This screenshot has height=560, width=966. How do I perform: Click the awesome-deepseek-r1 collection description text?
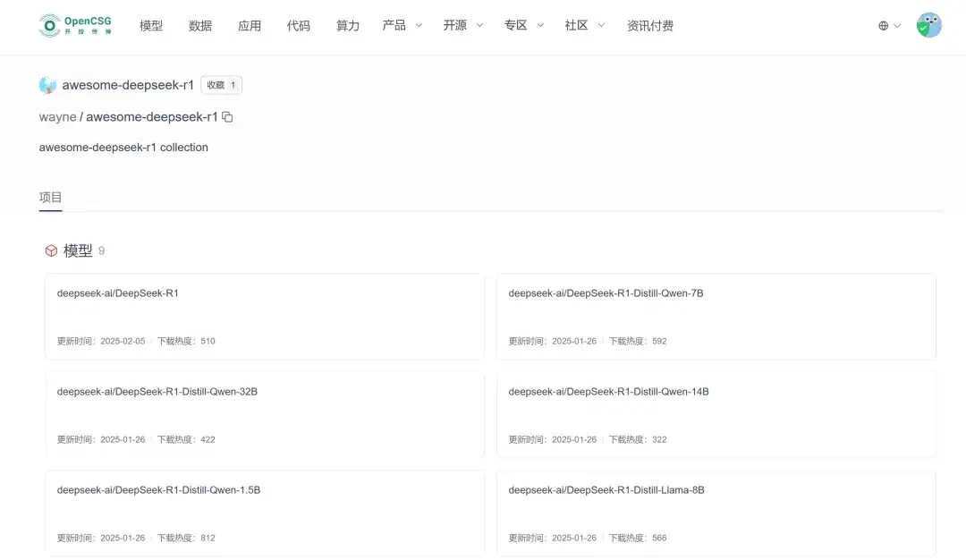point(123,148)
